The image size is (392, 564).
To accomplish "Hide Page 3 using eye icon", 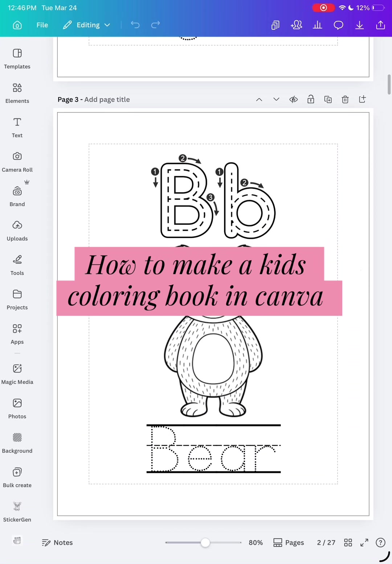I will coord(294,99).
